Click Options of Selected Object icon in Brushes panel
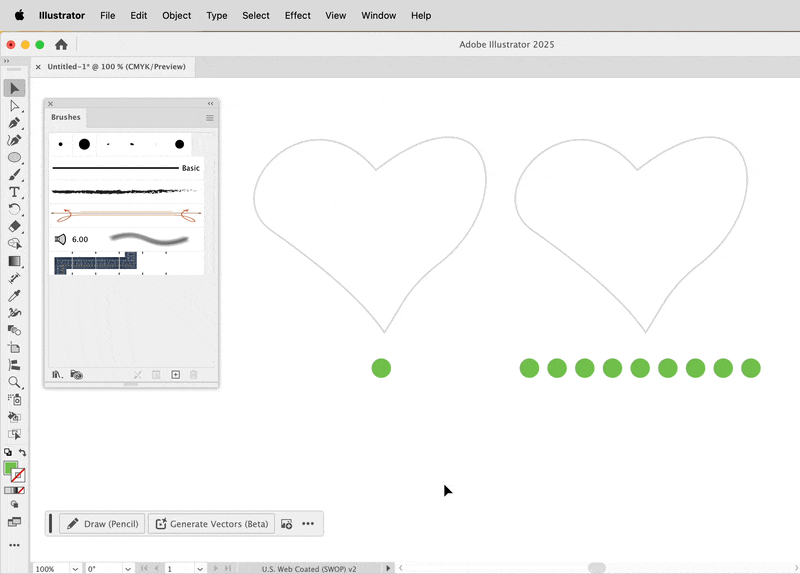 point(156,375)
